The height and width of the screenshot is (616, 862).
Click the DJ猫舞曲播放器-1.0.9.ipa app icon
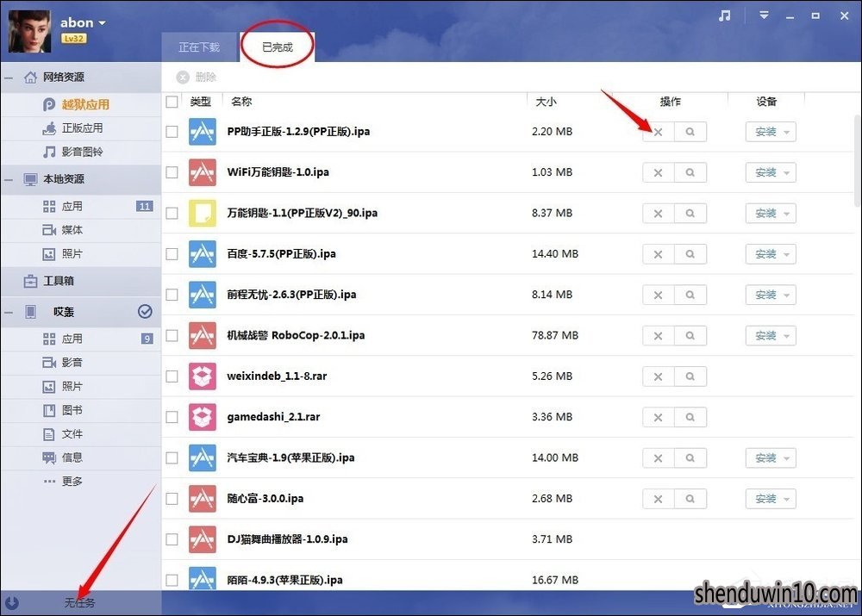[203, 539]
